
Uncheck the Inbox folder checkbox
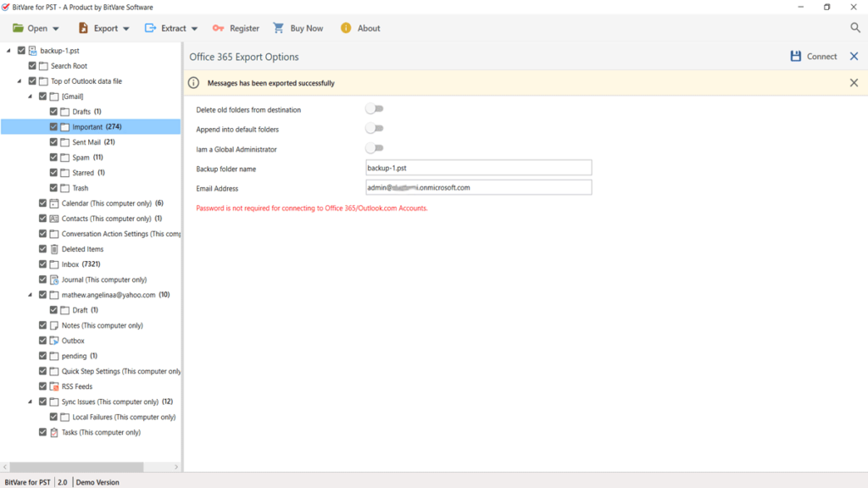(43, 264)
